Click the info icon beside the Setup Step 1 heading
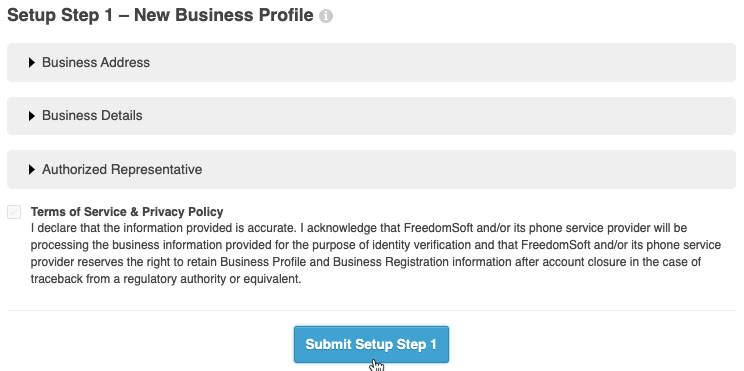 (326, 16)
